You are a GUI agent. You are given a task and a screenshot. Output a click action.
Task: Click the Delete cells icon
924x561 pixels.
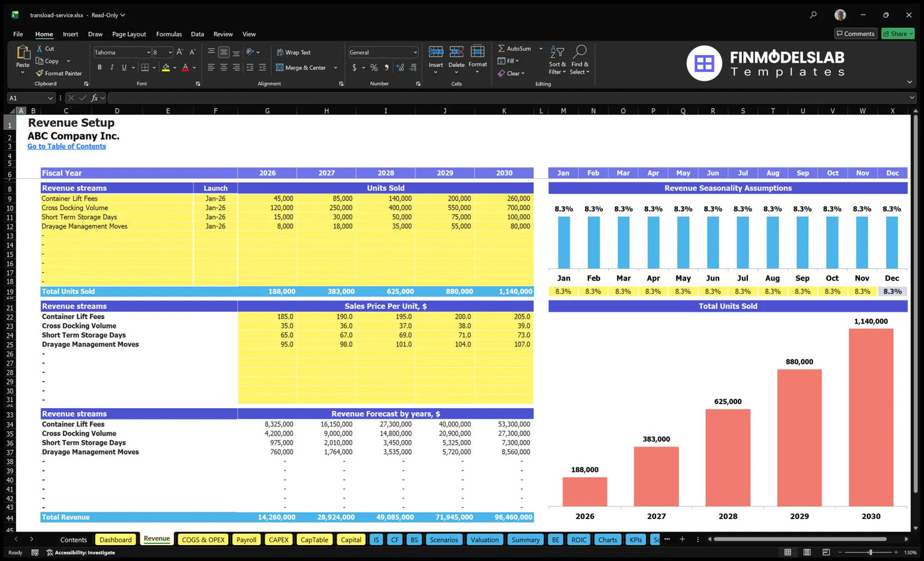click(x=457, y=52)
